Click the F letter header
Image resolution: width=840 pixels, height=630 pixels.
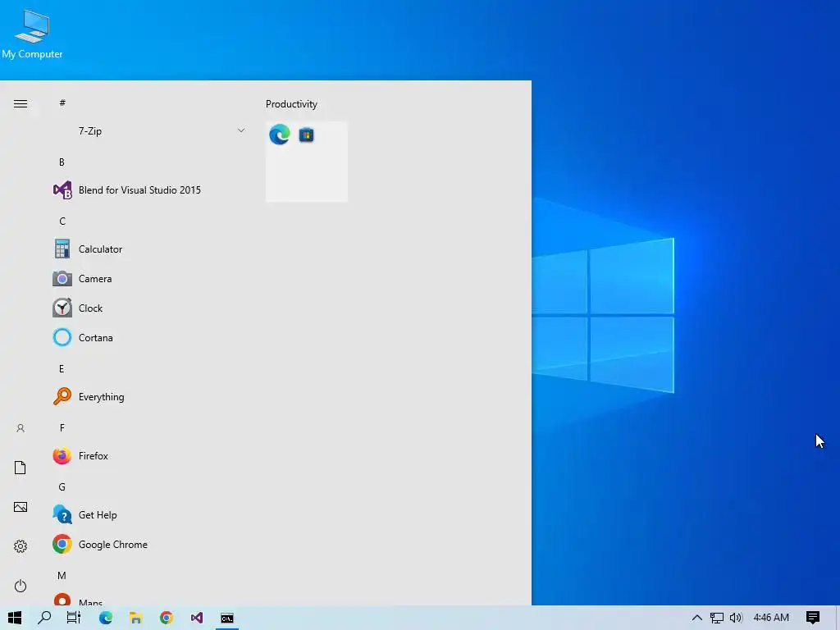coord(62,428)
